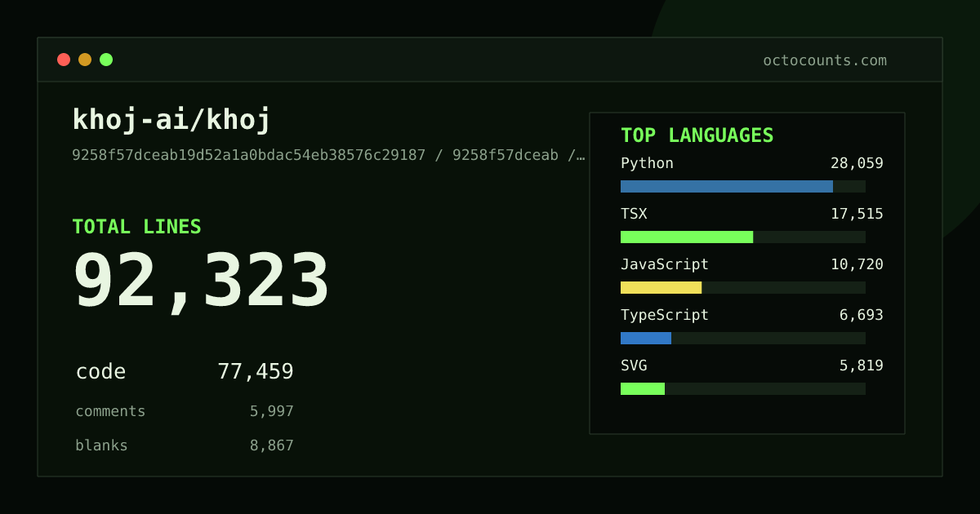Click the blue Python progress bar
The width and height of the screenshot is (980, 514).
[727, 186]
